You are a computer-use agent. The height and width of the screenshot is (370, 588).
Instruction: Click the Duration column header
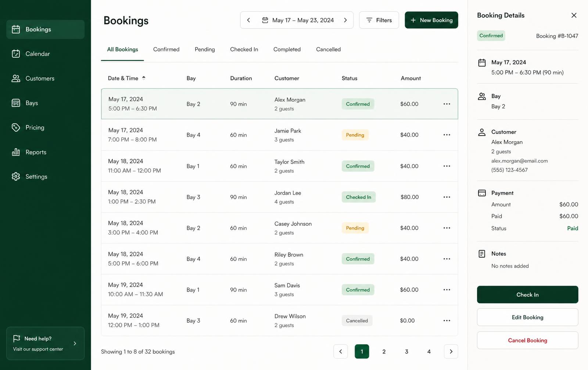point(241,78)
